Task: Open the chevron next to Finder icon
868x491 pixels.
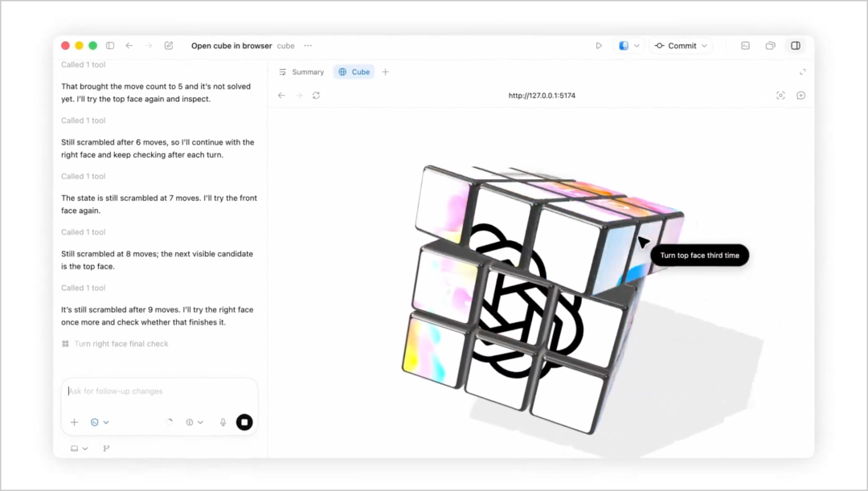Action: pyautogui.click(x=637, y=46)
